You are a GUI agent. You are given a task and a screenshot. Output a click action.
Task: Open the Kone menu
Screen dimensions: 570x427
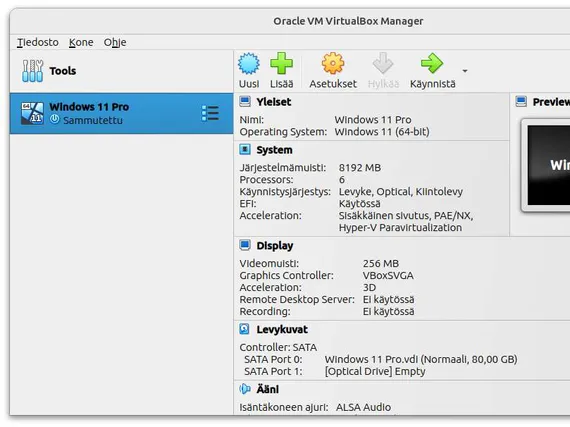(81, 43)
